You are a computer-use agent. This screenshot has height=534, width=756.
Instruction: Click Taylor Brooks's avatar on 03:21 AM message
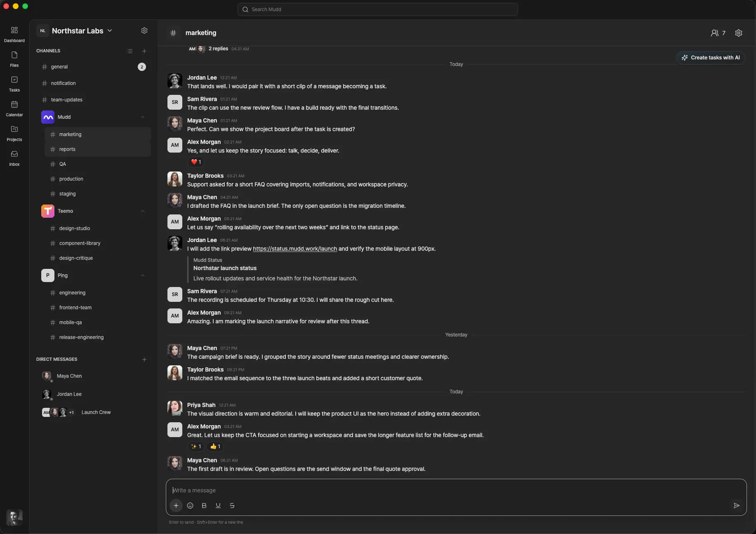pyautogui.click(x=175, y=179)
